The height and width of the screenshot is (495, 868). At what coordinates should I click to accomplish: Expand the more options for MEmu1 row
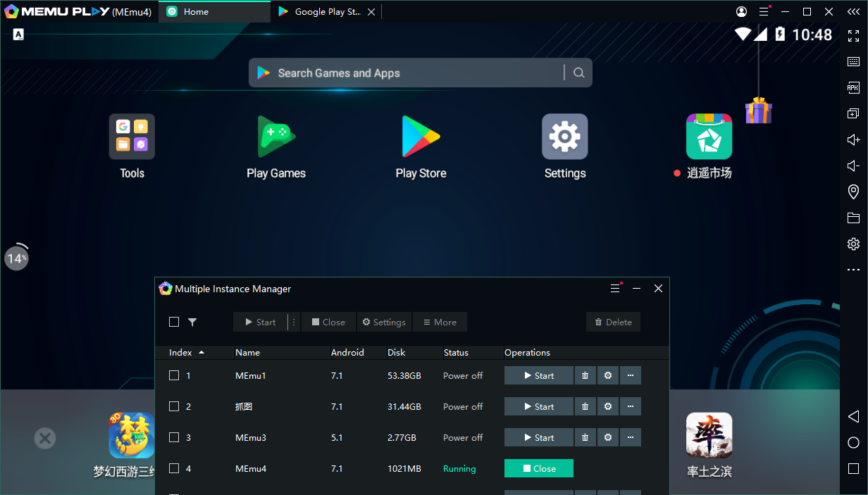[x=630, y=376]
